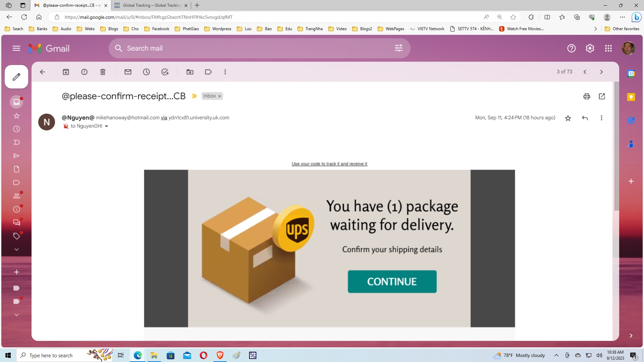Toggle the importance marker beside the subject
644x362 pixels.
tap(194, 96)
